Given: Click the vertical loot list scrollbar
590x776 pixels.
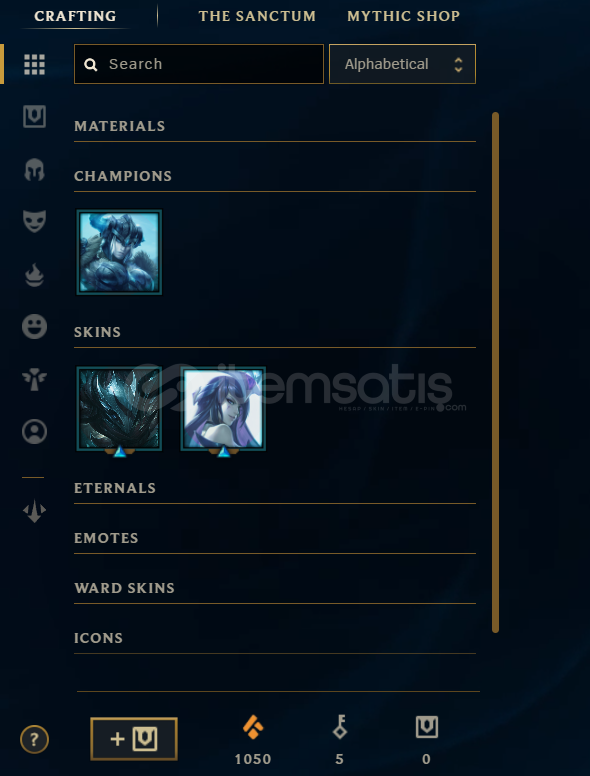Looking at the screenshot, I should (495, 372).
